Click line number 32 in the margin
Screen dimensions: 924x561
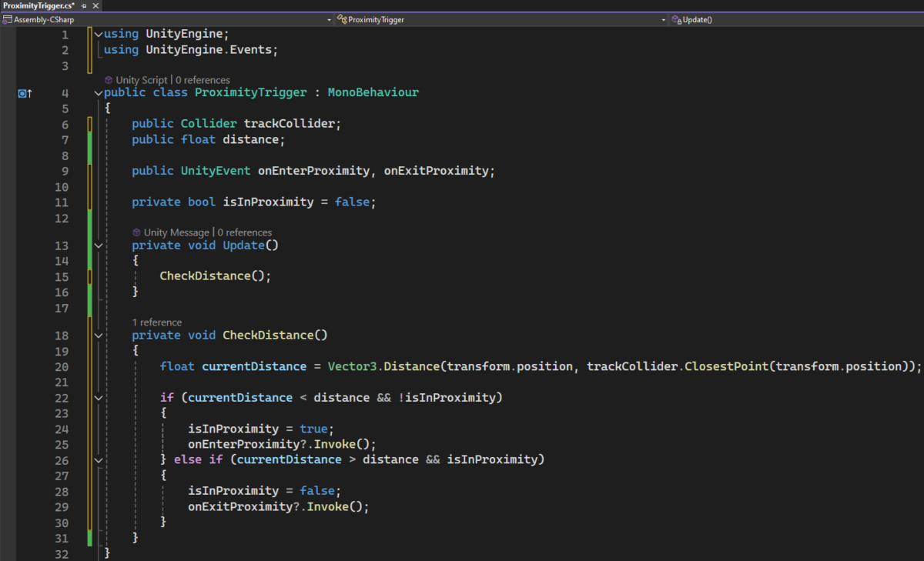(x=62, y=553)
